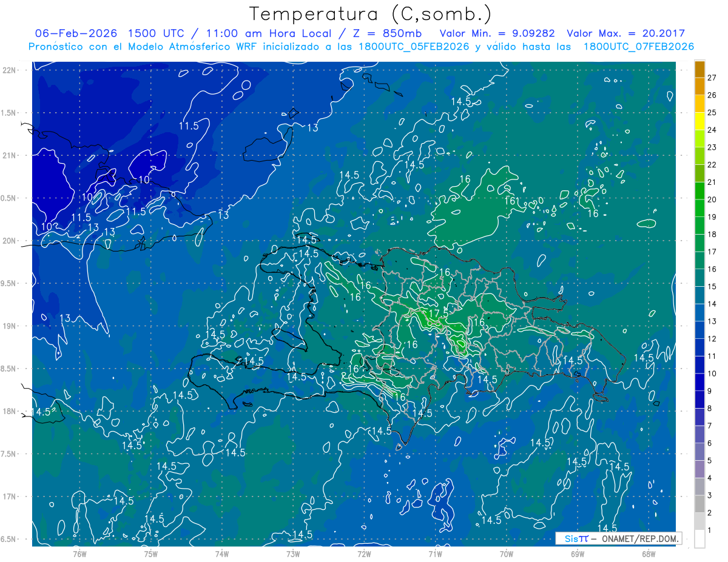Click the "74W" longitude axis label
Viewport: 728px width, 562px height.
coord(221,554)
